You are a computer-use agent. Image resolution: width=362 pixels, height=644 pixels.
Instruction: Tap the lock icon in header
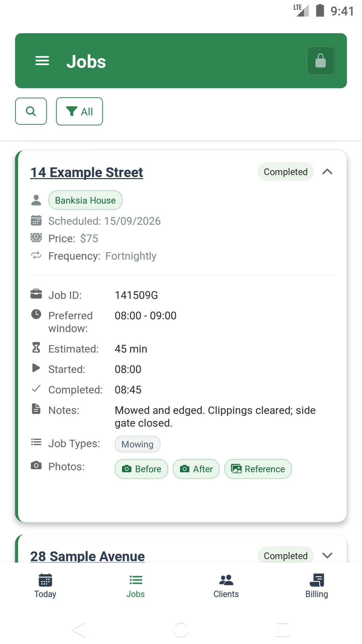pyautogui.click(x=320, y=61)
